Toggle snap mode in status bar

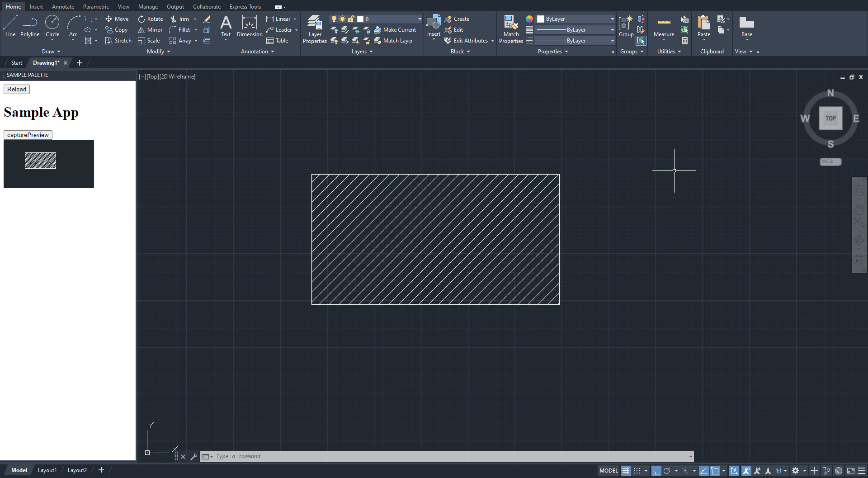pos(637,471)
